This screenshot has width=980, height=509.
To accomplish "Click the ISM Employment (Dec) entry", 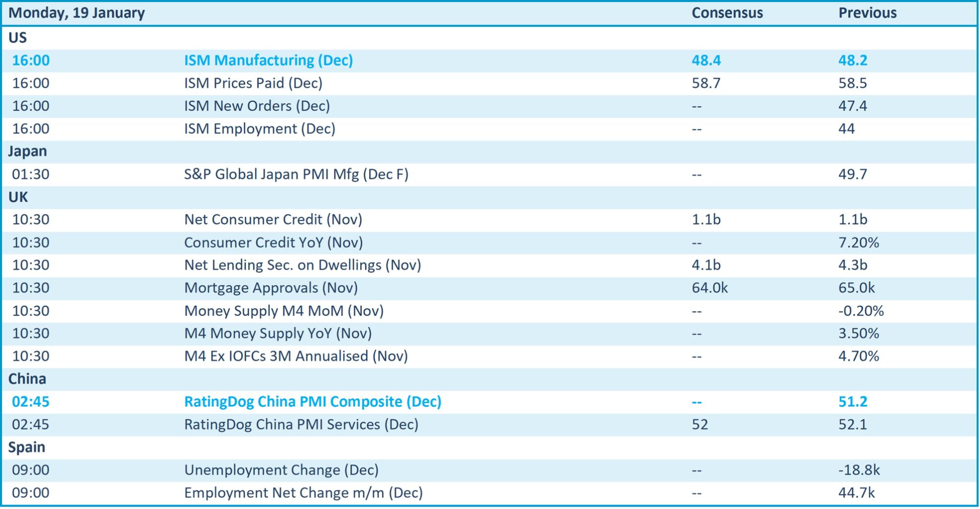I will coord(259,129).
